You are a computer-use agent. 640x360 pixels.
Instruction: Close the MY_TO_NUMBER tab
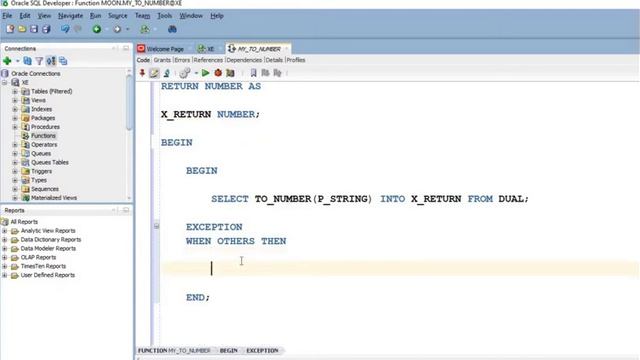pos(287,49)
